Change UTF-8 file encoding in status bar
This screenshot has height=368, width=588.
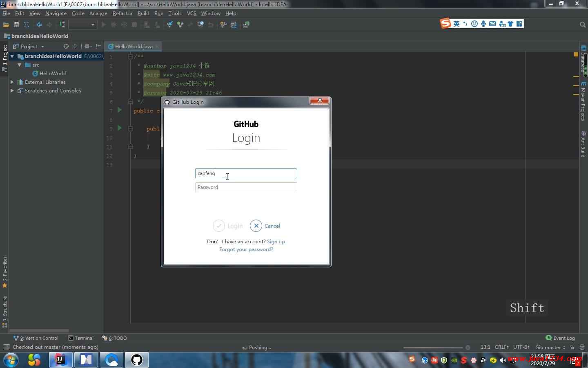click(x=521, y=347)
